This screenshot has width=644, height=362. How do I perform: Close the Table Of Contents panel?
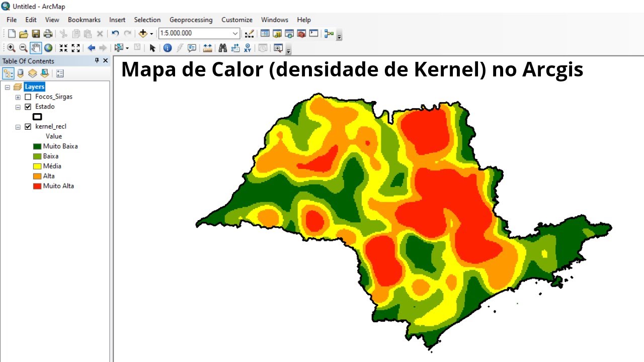click(x=106, y=60)
